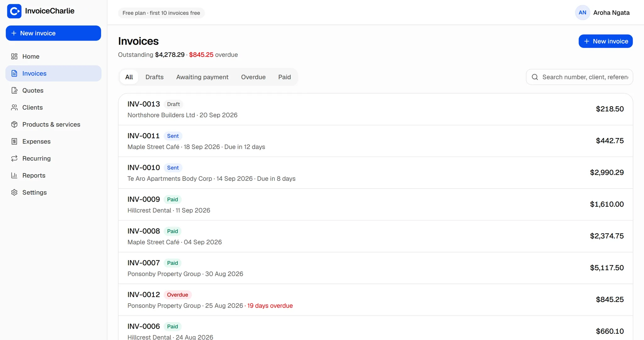The image size is (644, 340).
Task: Click the Free plan badge
Action: tap(161, 13)
